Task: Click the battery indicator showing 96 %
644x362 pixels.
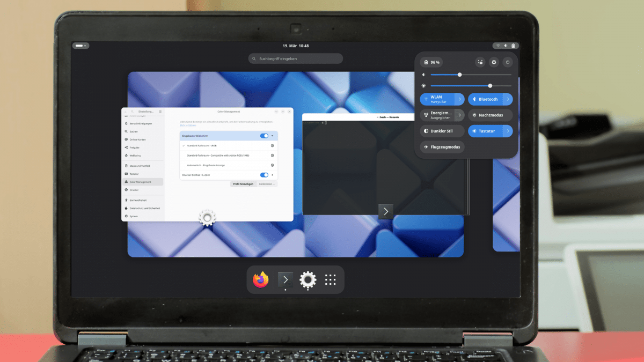Action: click(x=433, y=62)
